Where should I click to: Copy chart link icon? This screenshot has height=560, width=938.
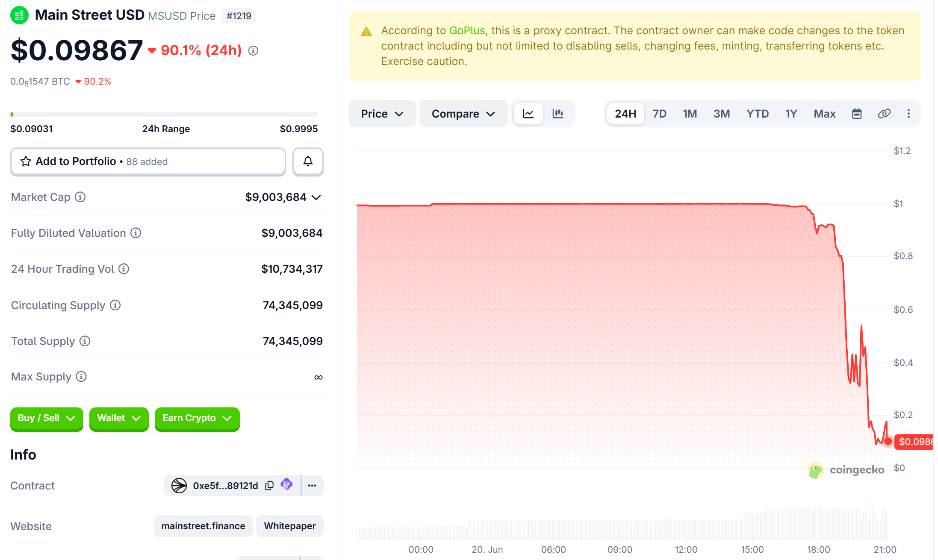coord(884,114)
